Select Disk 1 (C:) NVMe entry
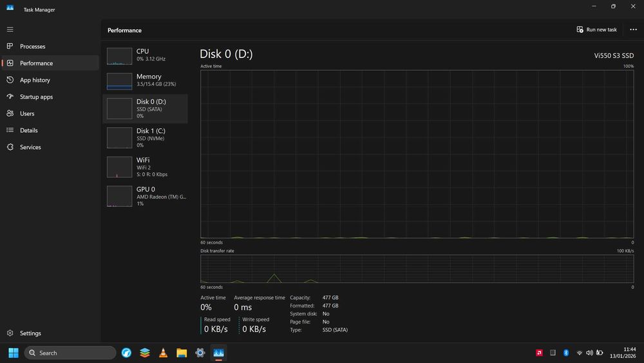The image size is (644, 363). [145, 138]
